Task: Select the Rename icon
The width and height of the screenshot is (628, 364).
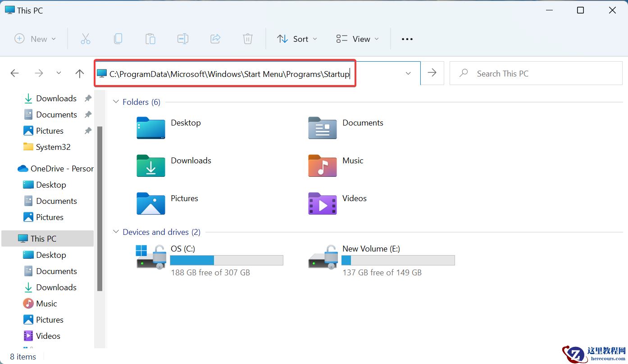Action: pyautogui.click(x=183, y=39)
